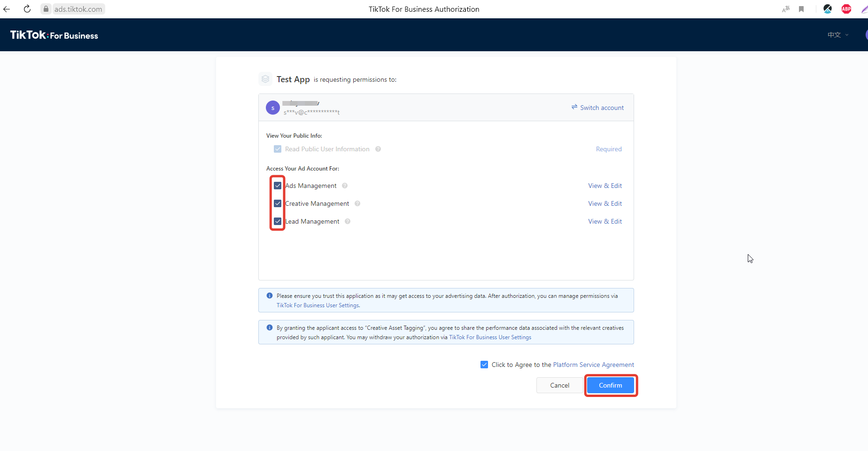Click the purple account avatar labeled s

[x=273, y=108]
